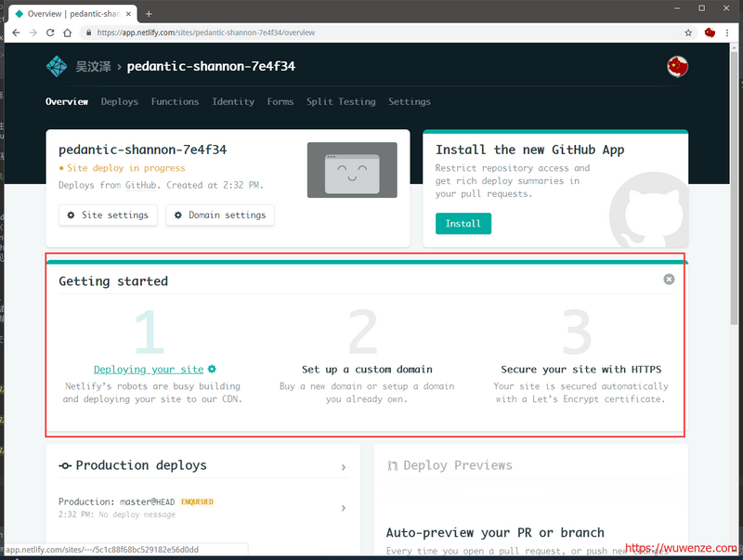
Task: Dismiss the Getting started panel
Action: pos(669,279)
